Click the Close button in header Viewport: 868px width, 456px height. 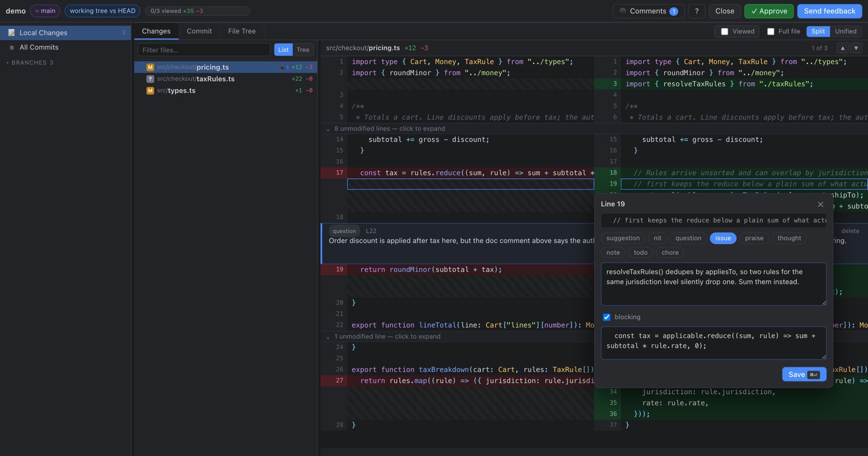point(724,11)
